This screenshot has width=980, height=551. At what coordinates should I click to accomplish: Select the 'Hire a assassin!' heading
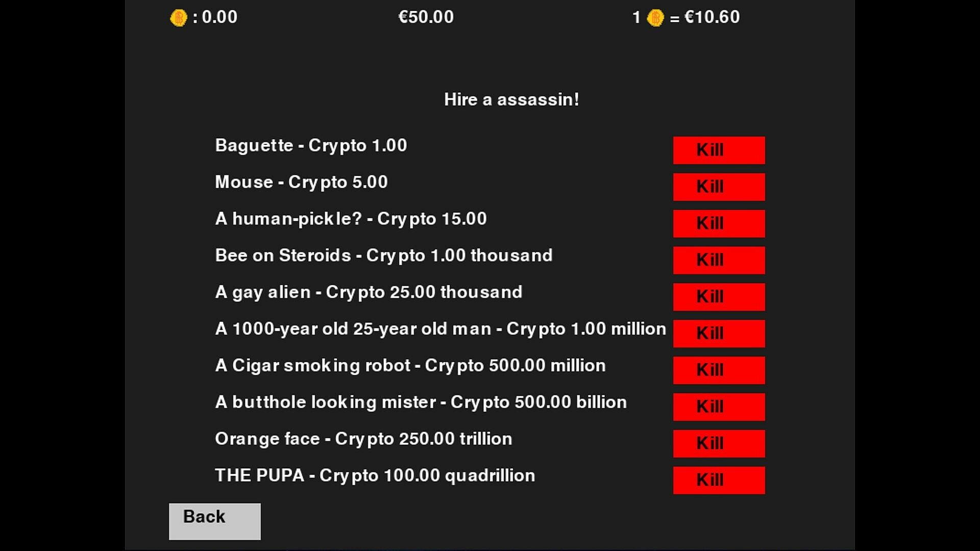pos(511,99)
